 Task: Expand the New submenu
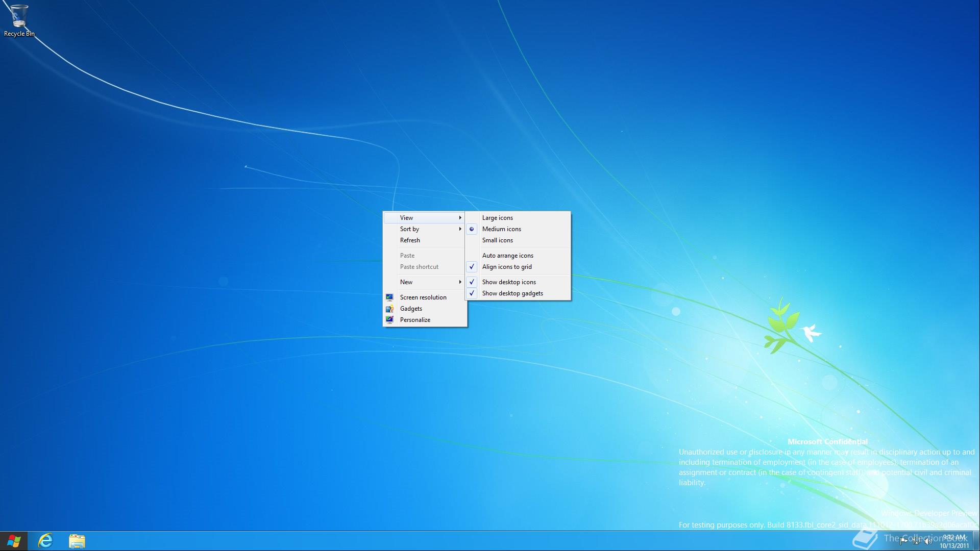click(425, 282)
